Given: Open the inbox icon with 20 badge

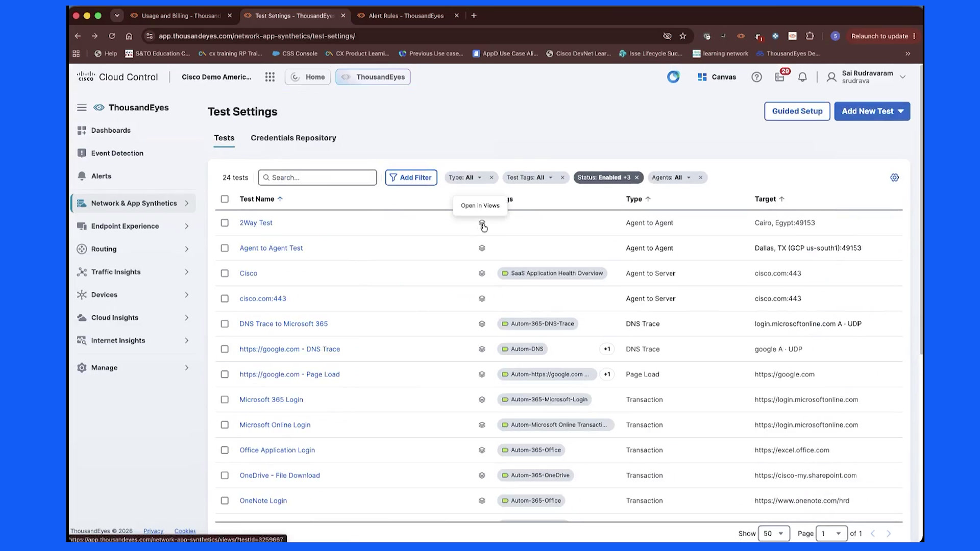Looking at the screenshot, I should [780, 77].
